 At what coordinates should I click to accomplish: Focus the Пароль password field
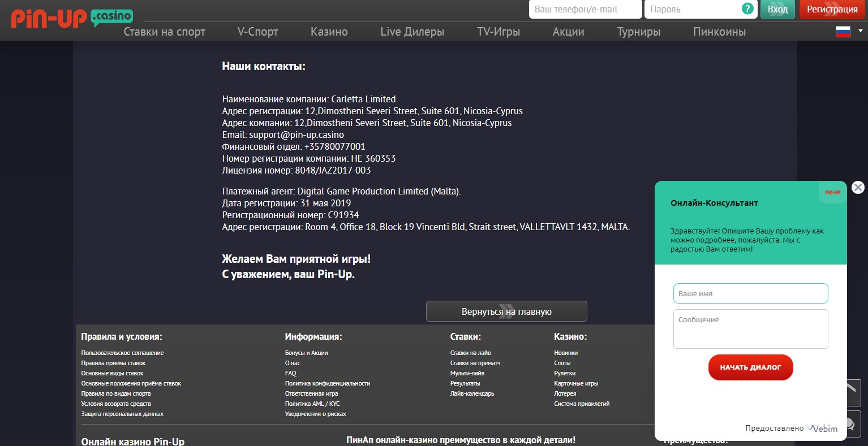pos(700,10)
